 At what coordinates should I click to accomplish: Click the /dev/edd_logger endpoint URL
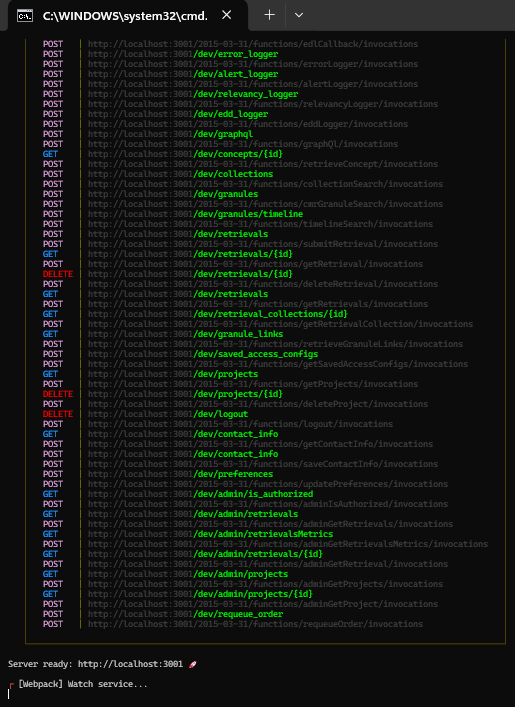point(178,114)
